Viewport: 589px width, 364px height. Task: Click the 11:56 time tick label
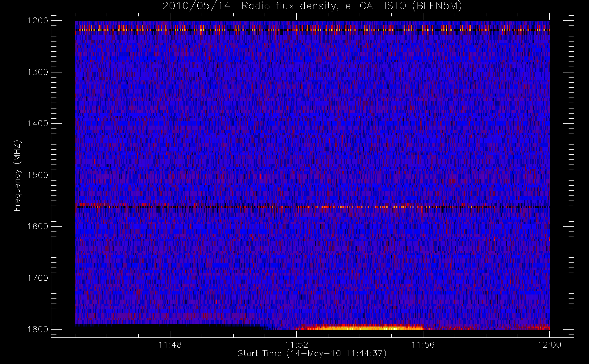click(423, 345)
